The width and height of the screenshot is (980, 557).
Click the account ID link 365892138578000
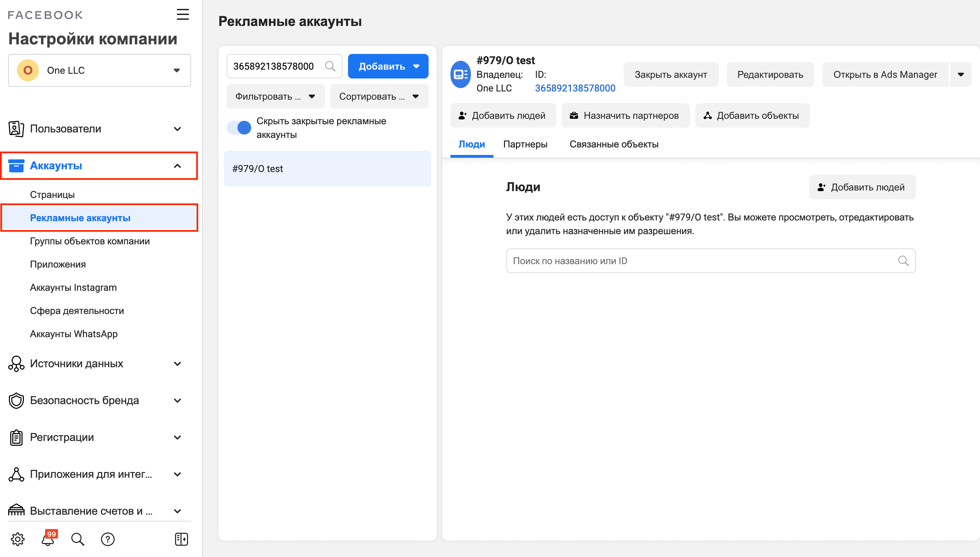click(x=575, y=88)
